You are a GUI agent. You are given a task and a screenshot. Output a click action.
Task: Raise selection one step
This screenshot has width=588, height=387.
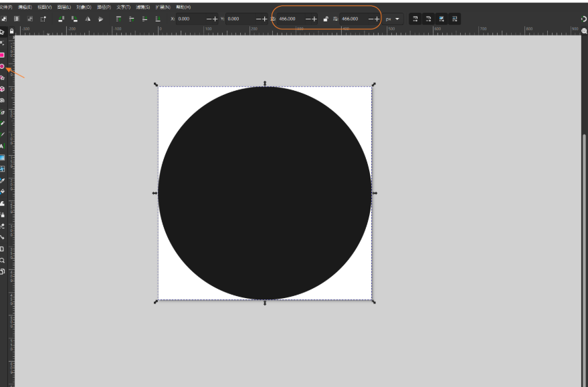[x=132, y=19]
